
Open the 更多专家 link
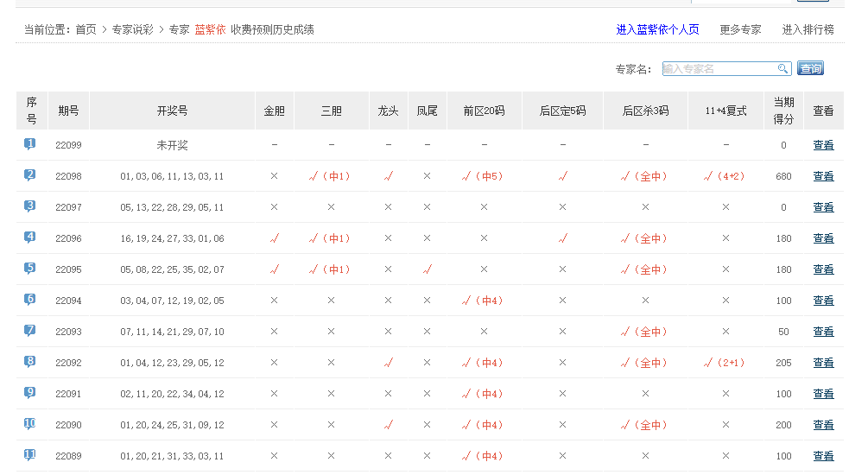click(x=740, y=29)
